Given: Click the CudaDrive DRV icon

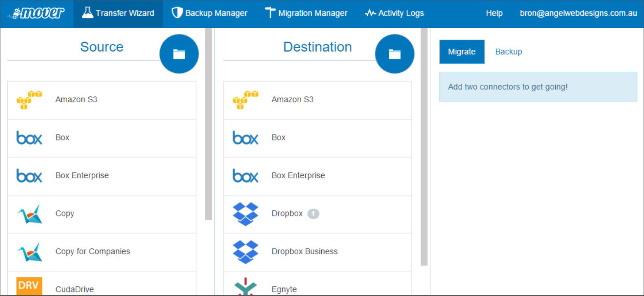Looking at the screenshot, I should (x=29, y=285).
